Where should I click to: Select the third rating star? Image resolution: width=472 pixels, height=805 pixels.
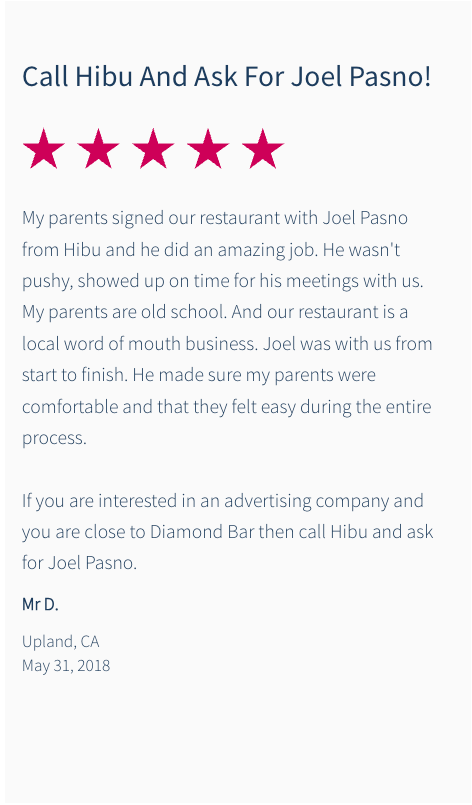tap(153, 148)
